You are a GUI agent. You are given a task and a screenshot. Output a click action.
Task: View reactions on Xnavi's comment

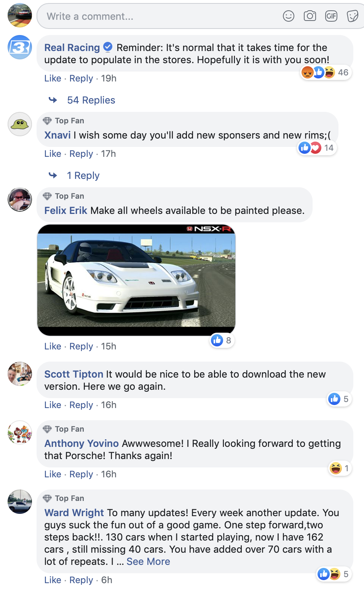(x=317, y=148)
